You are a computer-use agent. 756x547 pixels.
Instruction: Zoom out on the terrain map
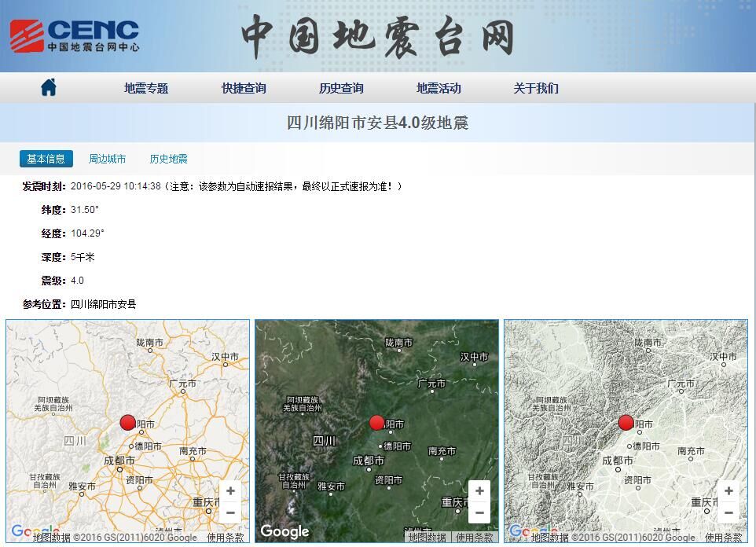(x=728, y=512)
